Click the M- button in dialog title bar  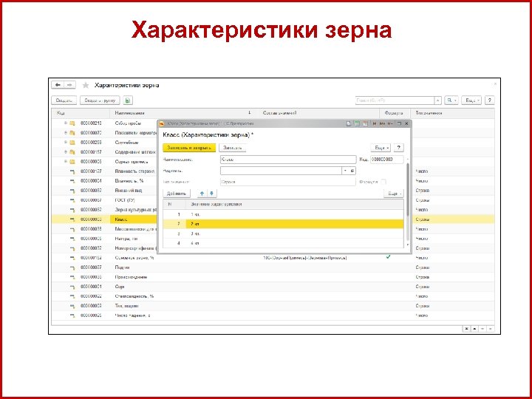391,124
